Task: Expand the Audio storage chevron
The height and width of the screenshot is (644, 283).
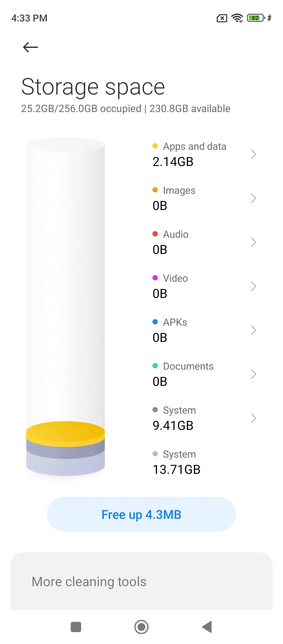Action: [253, 242]
